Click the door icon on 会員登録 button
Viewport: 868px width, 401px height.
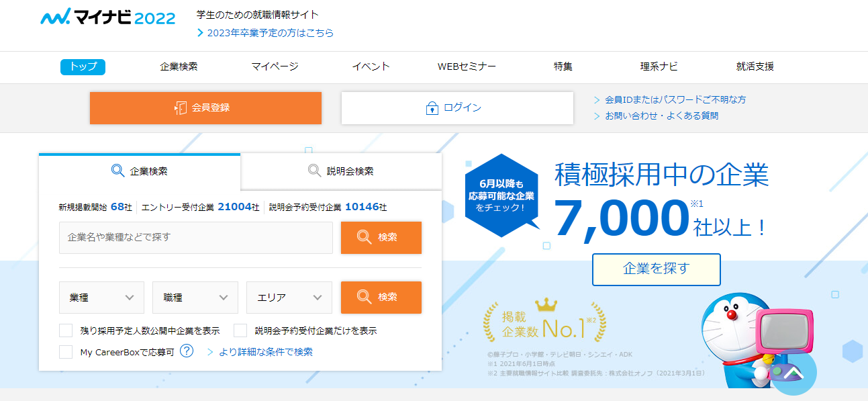click(180, 108)
